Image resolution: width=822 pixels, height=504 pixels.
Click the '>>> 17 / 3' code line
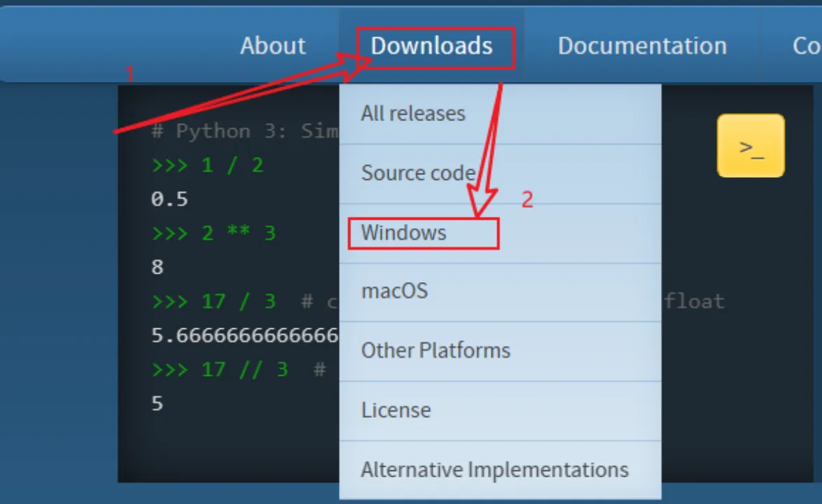(x=214, y=302)
